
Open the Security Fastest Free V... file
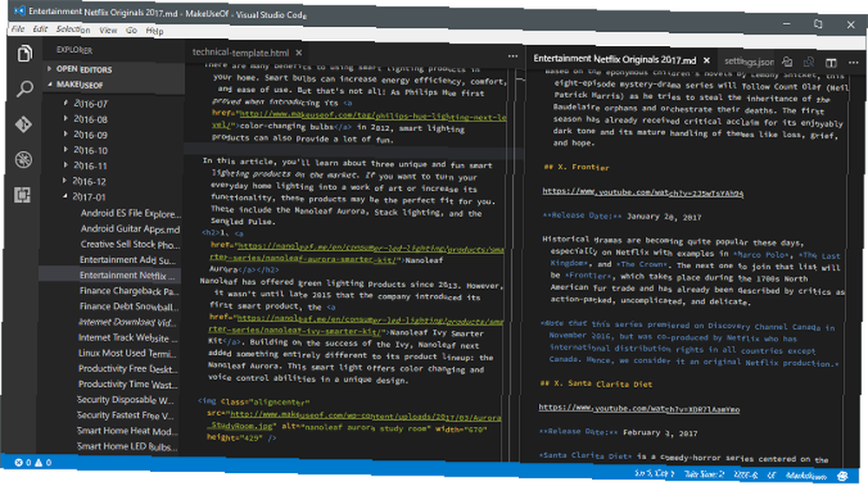(x=125, y=415)
